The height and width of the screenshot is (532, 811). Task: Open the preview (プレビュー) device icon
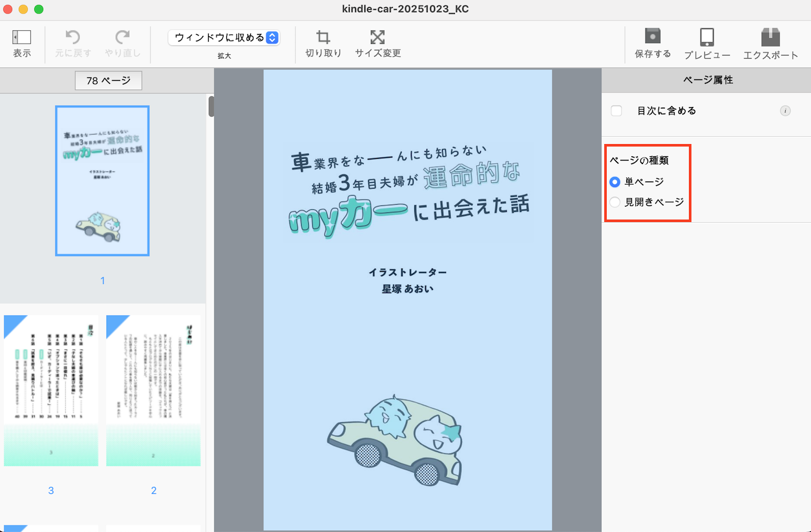point(707,37)
